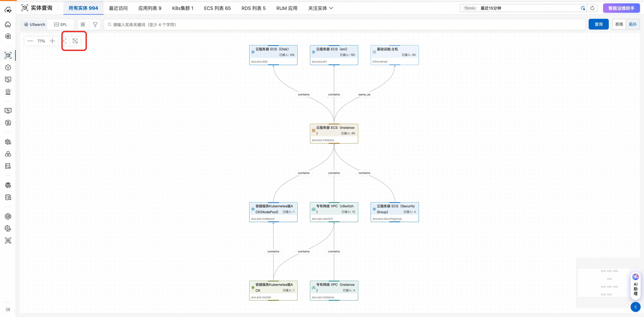The height and width of the screenshot is (317, 644).
Task: Switch query mode to SPL
Action: 61,24
